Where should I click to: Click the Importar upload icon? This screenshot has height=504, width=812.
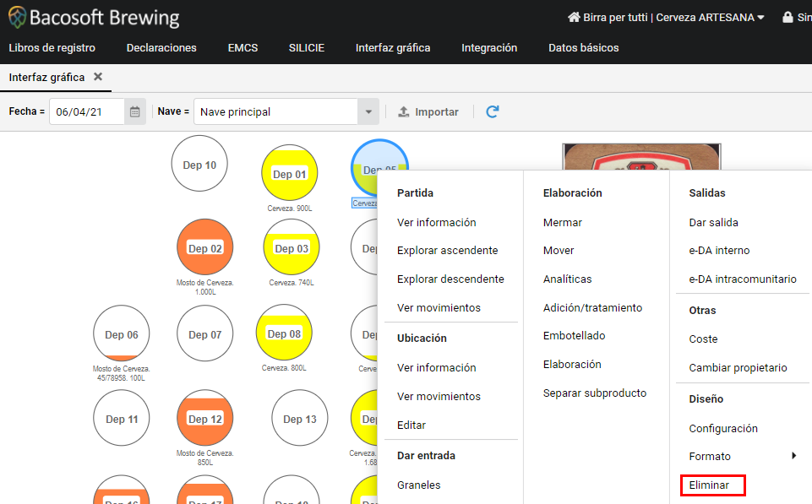[x=403, y=111]
